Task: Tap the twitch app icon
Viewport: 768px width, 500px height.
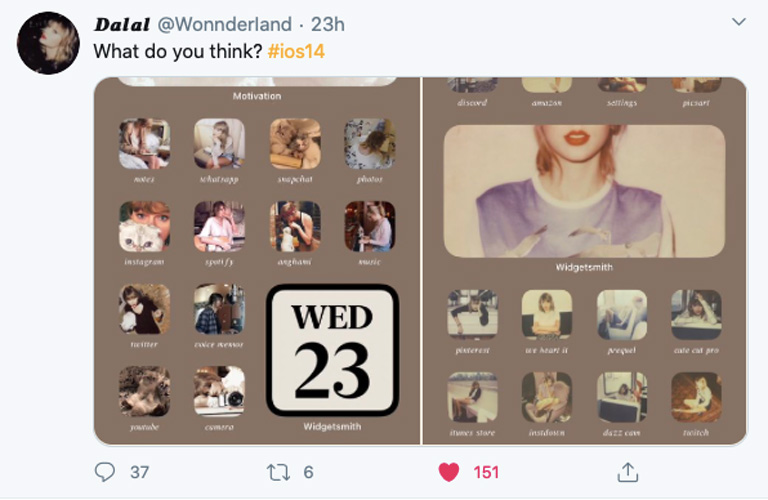Action: point(696,397)
